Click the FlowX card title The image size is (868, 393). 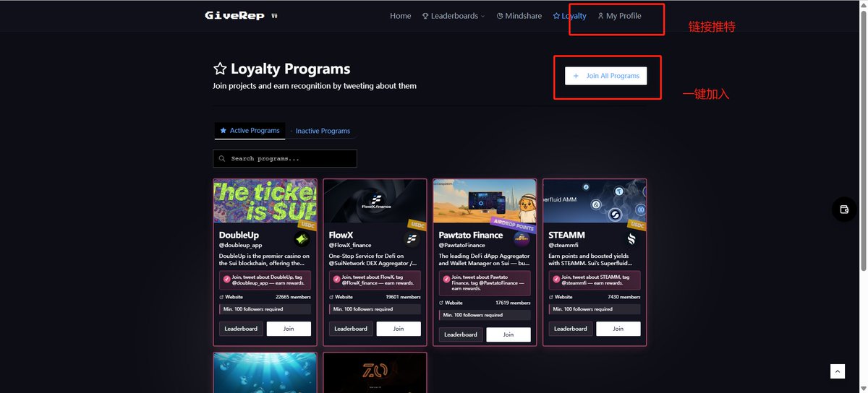coord(341,235)
